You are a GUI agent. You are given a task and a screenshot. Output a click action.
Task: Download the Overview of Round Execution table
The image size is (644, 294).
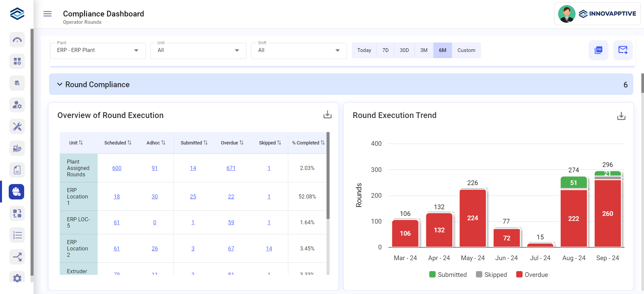pyautogui.click(x=327, y=115)
